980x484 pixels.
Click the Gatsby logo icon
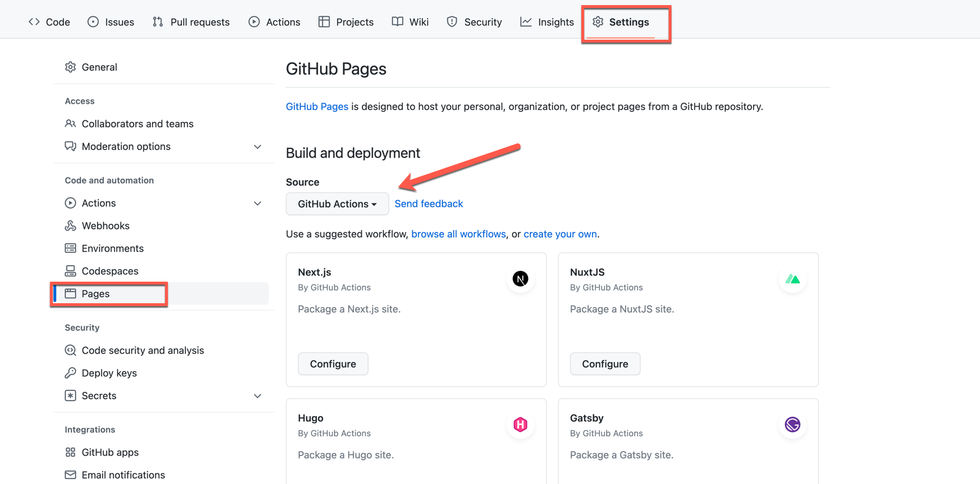pos(792,424)
